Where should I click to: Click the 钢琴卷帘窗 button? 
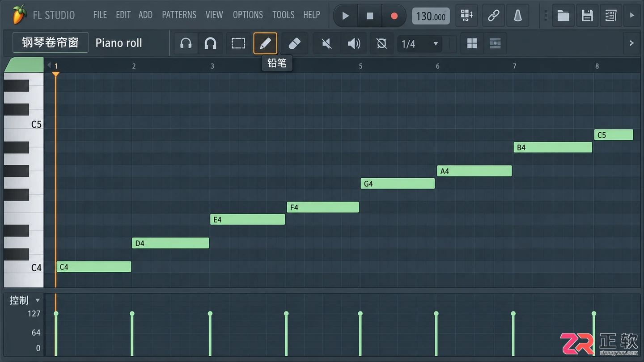[50, 42]
